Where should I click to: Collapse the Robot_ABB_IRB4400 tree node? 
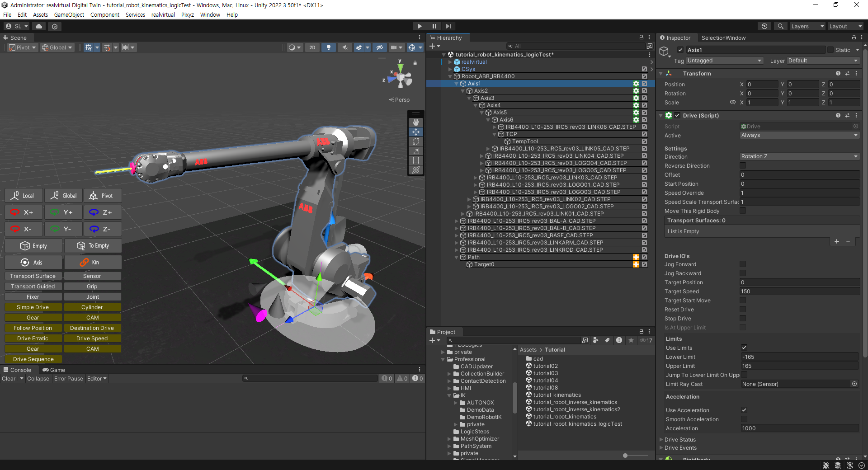[x=450, y=76]
